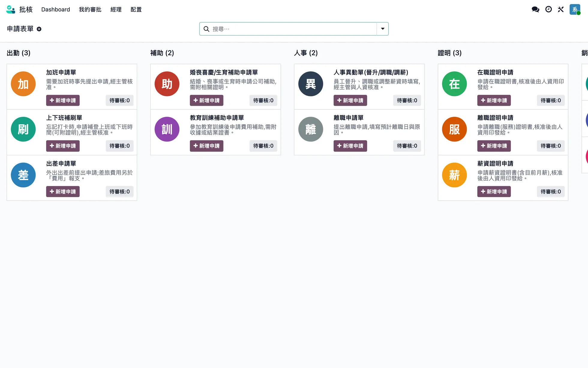Click the gray 離 icon for 離職申請單
Viewport: 588px width, 368px height.
(x=311, y=129)
